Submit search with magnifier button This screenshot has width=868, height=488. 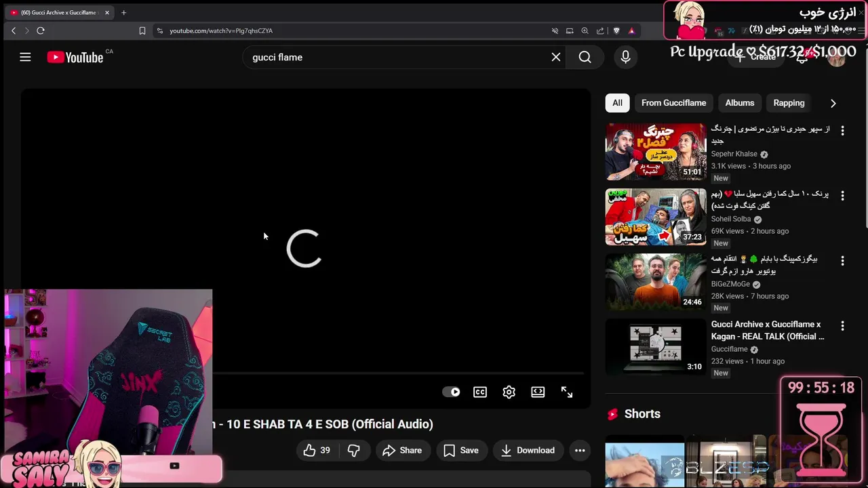[585, 58]
